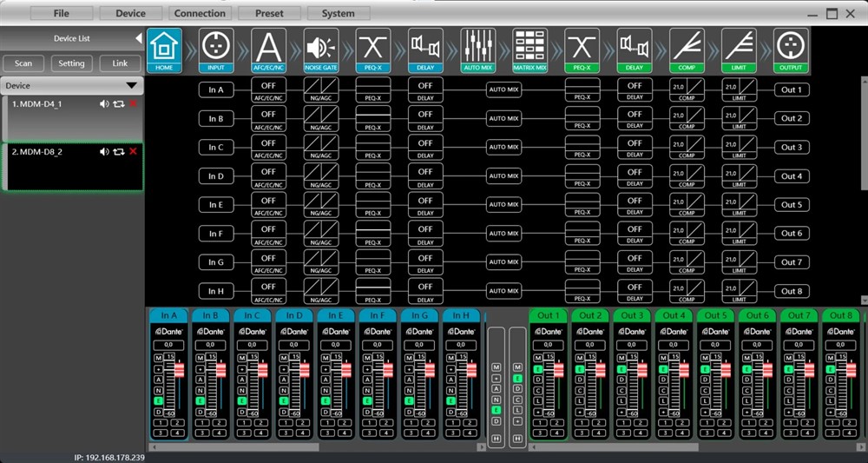Click the sync arrows icon for MDM-D4_1
Viewport: 868px width, 463px height.
(118, 104)
